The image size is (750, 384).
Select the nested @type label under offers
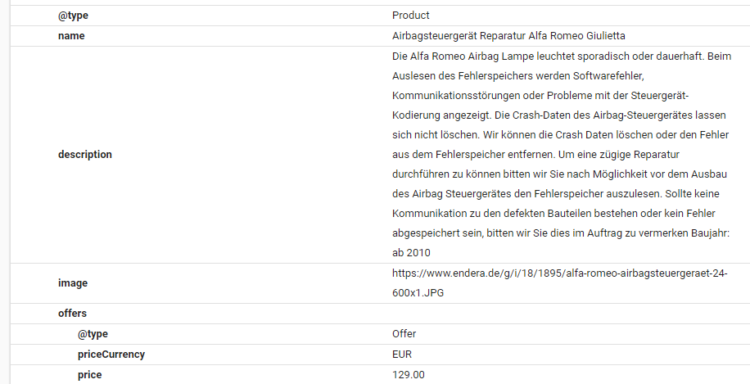(92, 334)
